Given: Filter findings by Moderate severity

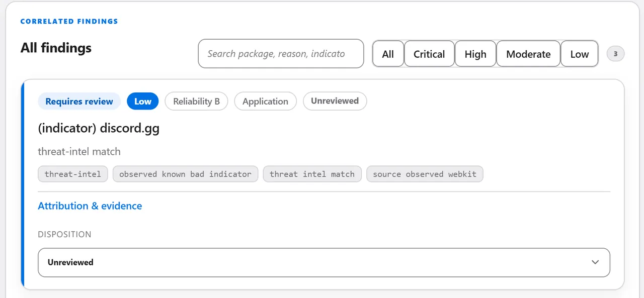Looking at the screenshot, I should [x=528, y=54].
